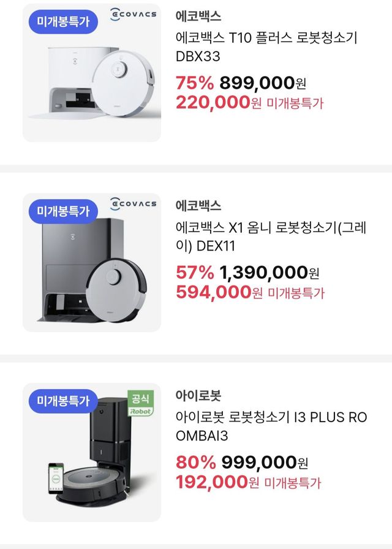392x549 pixels.
Task: Click the Ecovacs logo on T10 listing
Action: point(133,15)
